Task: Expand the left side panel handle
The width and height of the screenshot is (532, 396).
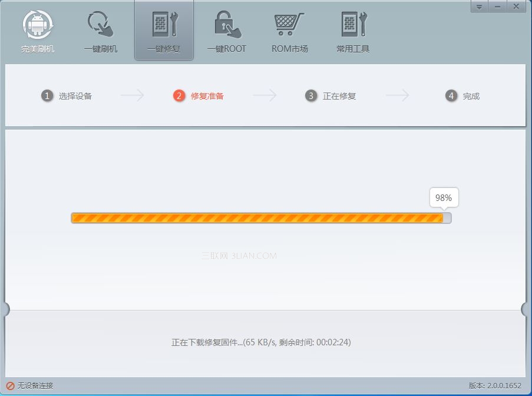Action: coord(6,309)
